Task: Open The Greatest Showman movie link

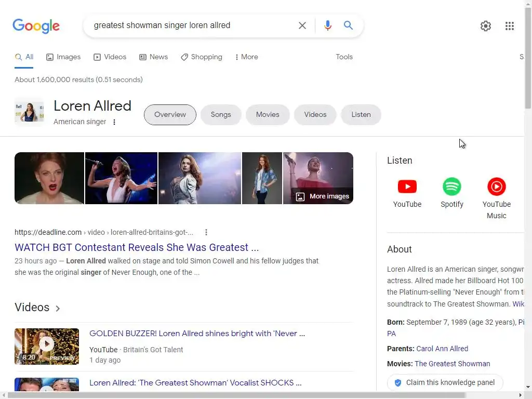Action: [453, 364]
